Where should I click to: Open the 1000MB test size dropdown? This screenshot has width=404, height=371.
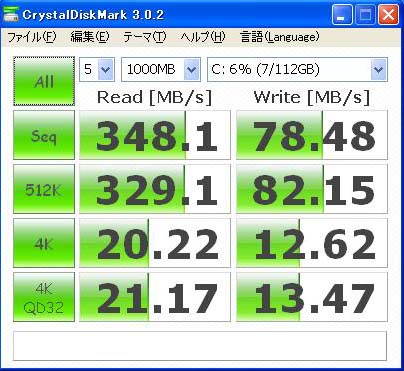(161, 69)
